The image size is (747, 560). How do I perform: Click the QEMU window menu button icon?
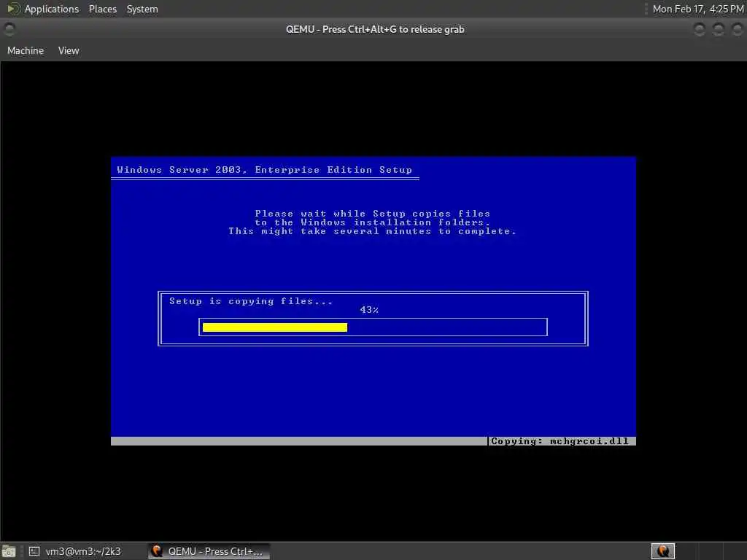click(x=9, y=29)
